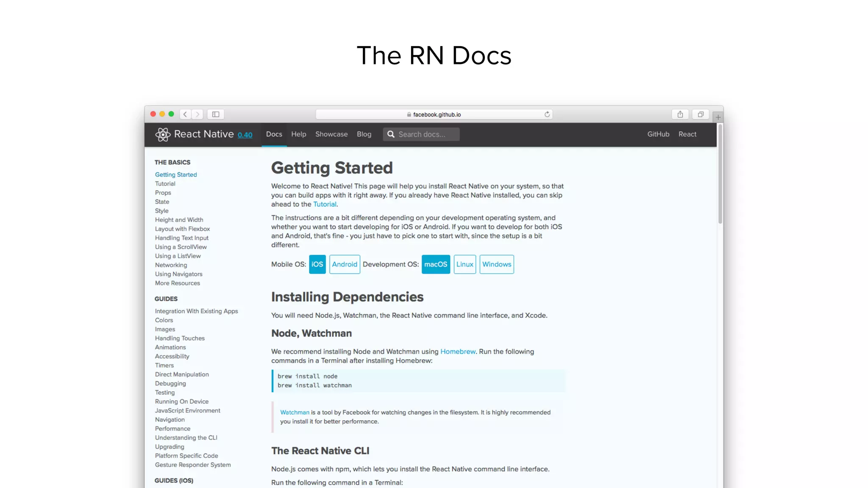Go back with Safari's back arrow

185,114
